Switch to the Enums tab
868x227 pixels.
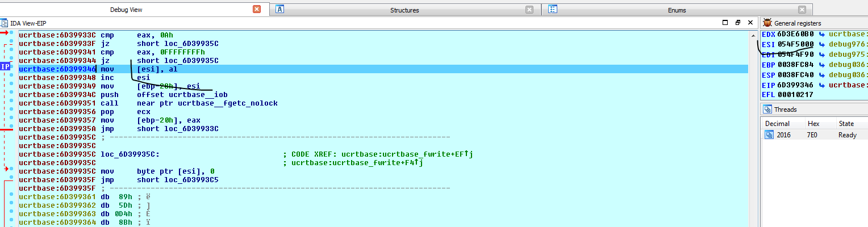[x=677, y=10]
